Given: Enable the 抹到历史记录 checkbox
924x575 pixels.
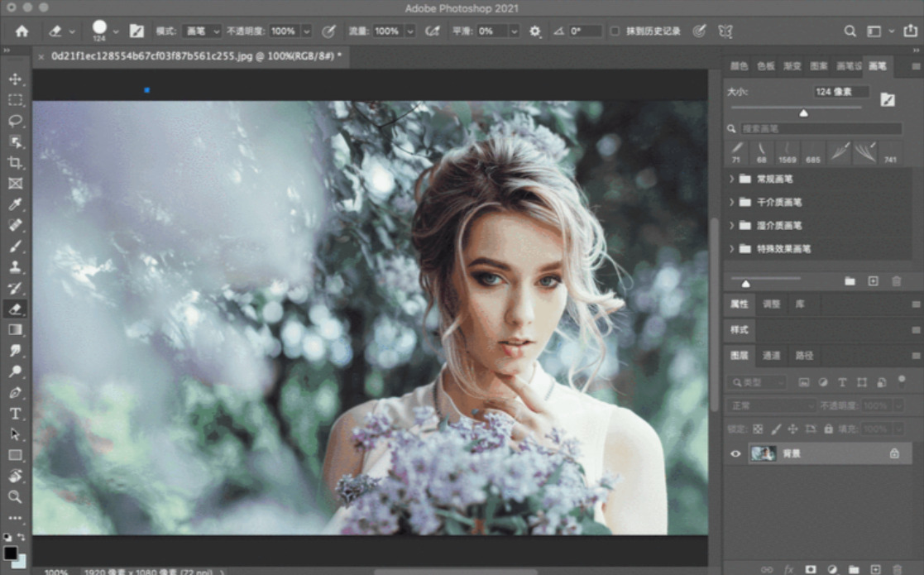Looking at the screenshot, I should click(x=615, y=31).
